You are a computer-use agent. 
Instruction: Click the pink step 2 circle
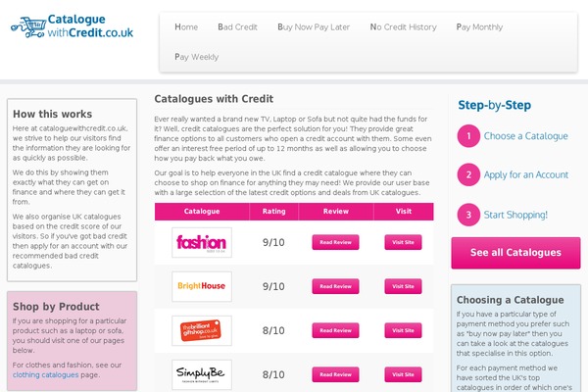tap(468, 174)
